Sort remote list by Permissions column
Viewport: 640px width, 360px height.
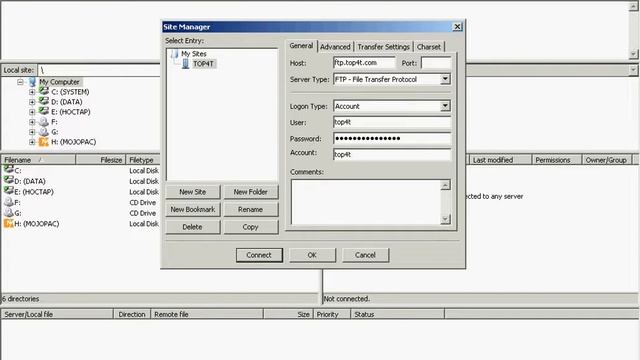pos(557,160)
